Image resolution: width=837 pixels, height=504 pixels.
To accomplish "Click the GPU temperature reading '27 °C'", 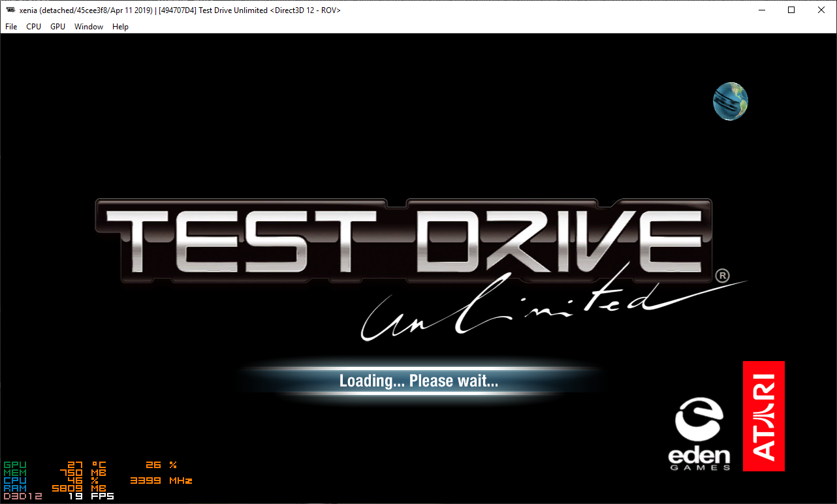I will (x=87, y=465).
